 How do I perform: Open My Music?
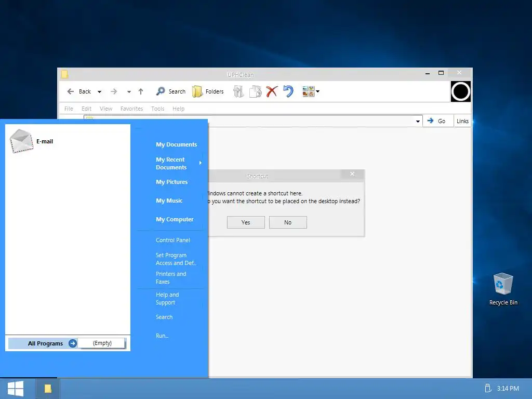coord(169,201)
